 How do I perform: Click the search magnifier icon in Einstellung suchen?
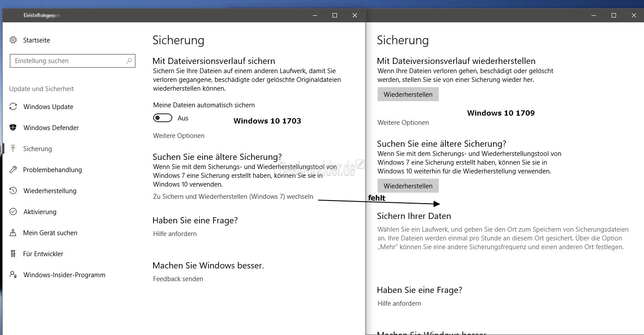point(129,61)
